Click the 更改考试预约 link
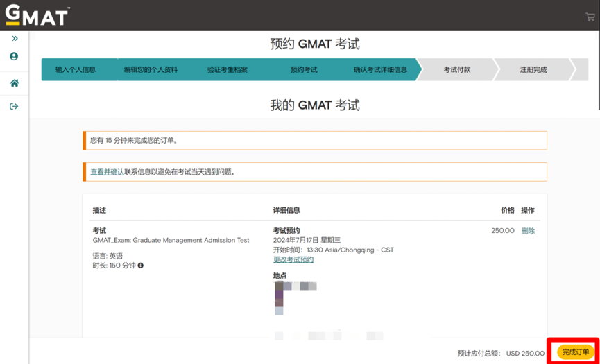Viewport: 600px width, 364px height. (x=293, y=259)
